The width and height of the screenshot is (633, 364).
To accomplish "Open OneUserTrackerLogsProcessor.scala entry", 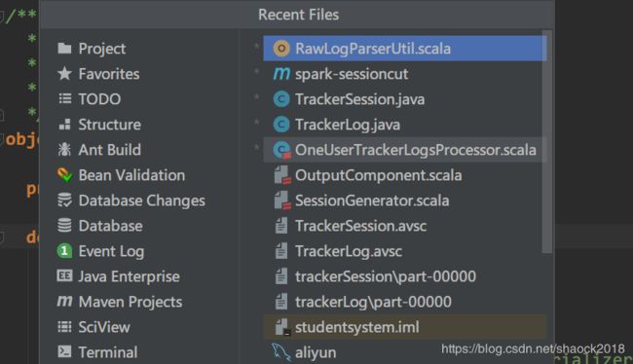I will pos(405,150).
